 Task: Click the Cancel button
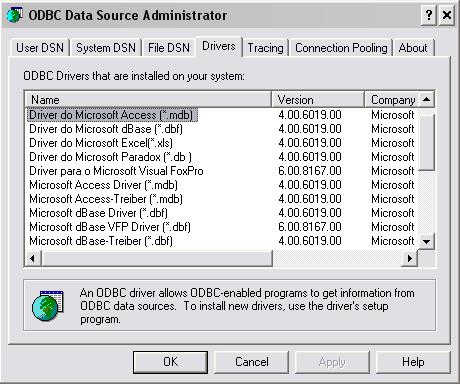tap(252, 362)
